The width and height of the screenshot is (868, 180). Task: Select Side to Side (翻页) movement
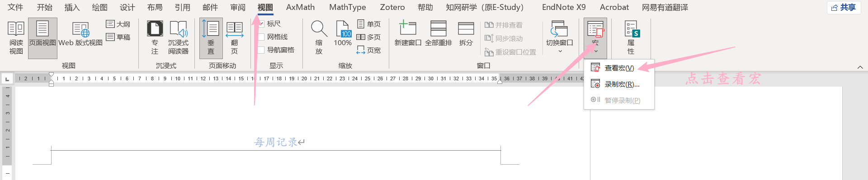234,38
